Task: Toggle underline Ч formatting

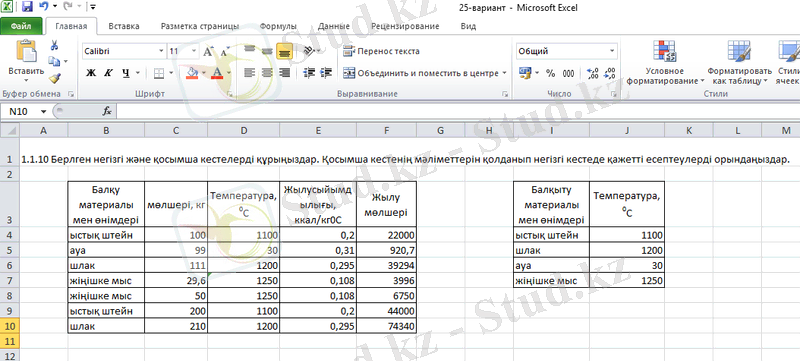Action: [x=126, y=73]
